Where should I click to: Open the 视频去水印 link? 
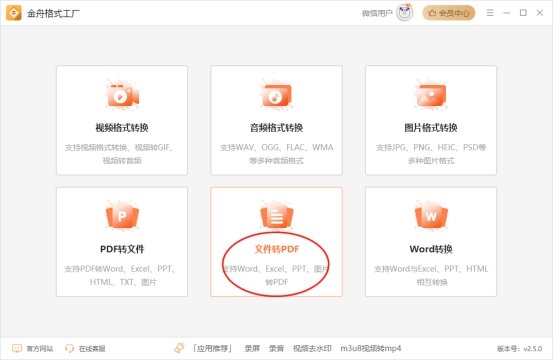(312, 349)
